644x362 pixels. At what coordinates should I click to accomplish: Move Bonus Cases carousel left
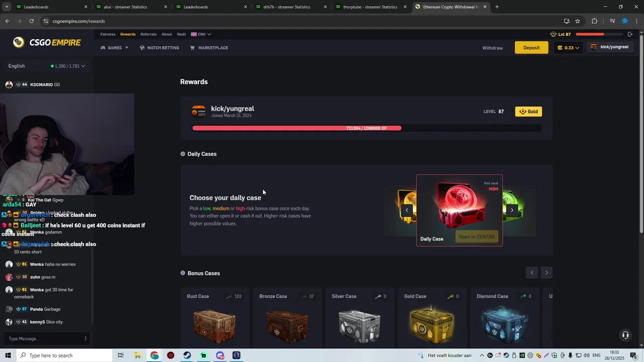click(532, 273)
